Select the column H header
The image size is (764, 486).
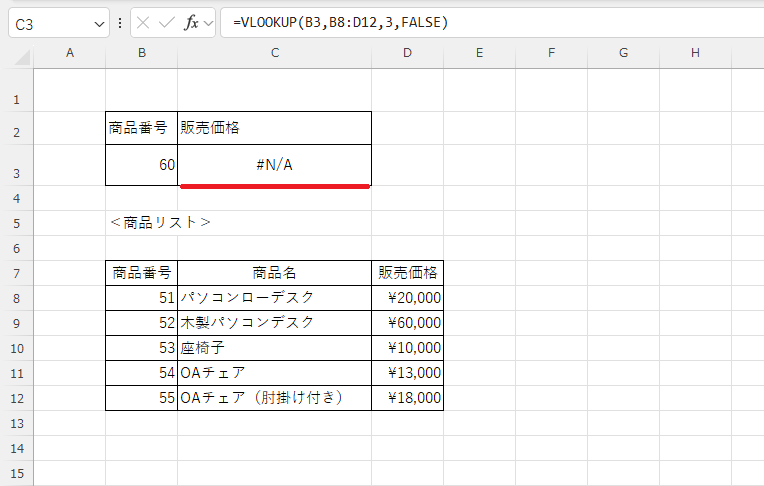[695, 52]
